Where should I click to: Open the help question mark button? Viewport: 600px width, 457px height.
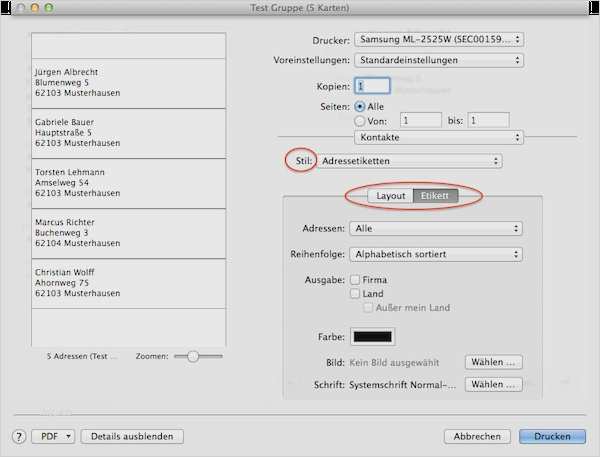click(x=19, y=436)
